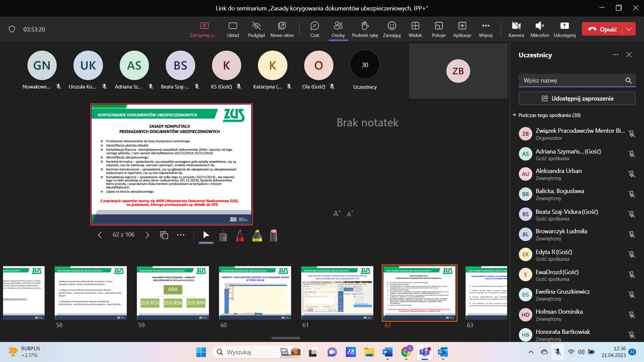Click the taskbar Wyszukaj search box
The height and width of the screenshot is (362, 644).
[258, 352]
